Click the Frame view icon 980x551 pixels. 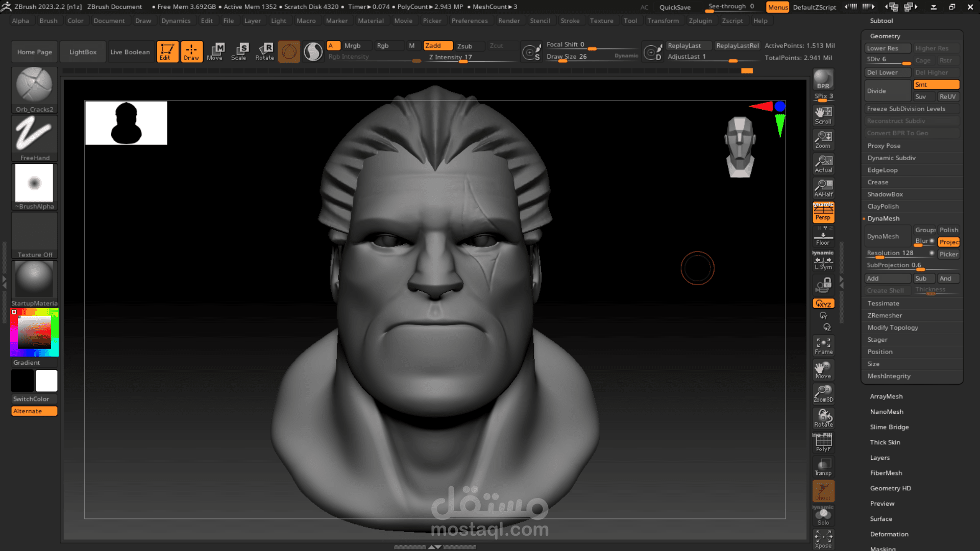tap(823, 345)
